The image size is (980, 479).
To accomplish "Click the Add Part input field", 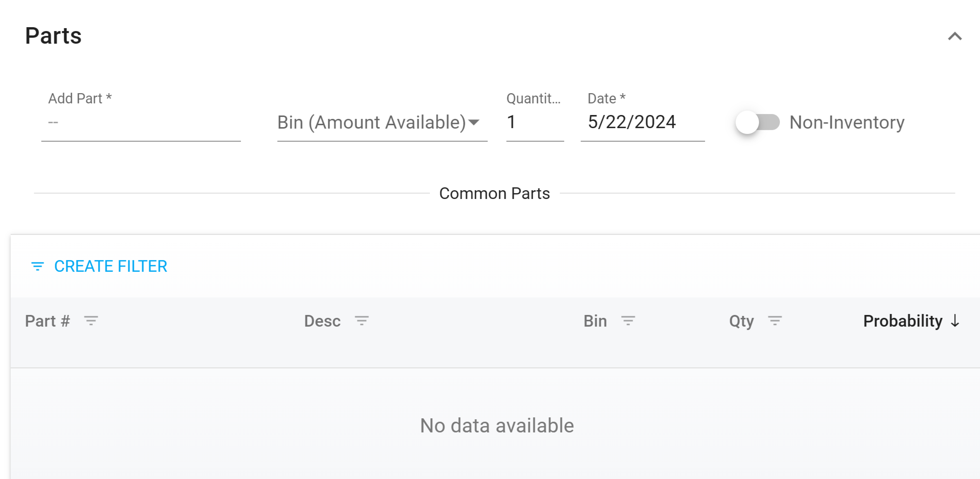I will (141, 123).
